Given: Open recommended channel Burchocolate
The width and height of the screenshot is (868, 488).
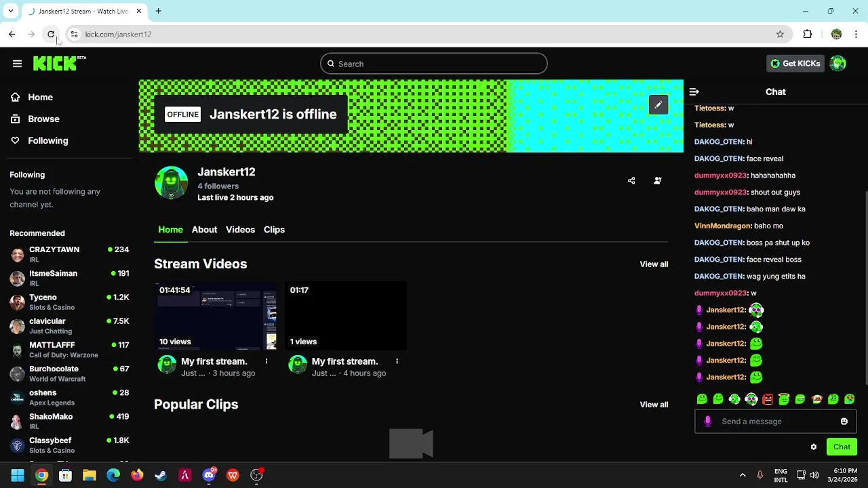Looking at the screenshot, I should (69, 373).
